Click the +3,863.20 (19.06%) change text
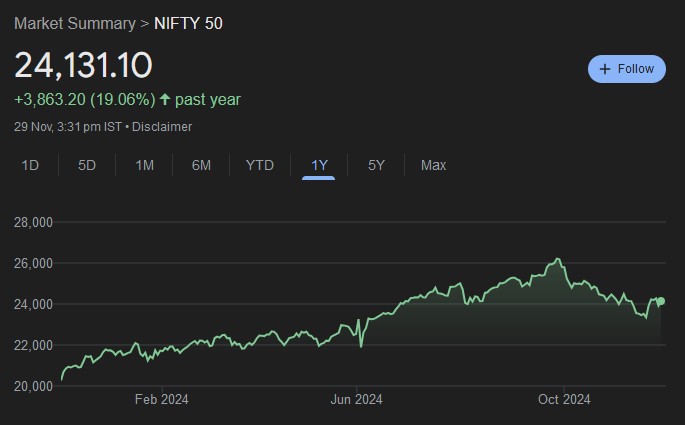The image size is (685, 425). point(84,99)
